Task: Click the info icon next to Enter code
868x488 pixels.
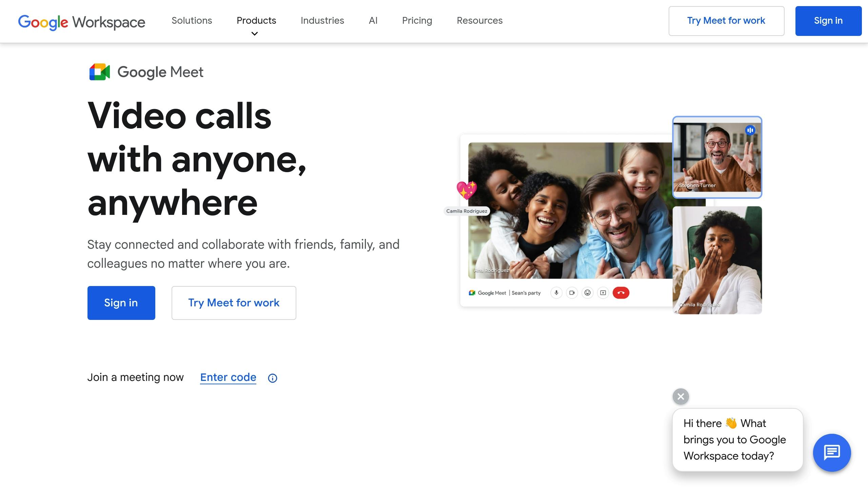Action: (x=272, y=378)
